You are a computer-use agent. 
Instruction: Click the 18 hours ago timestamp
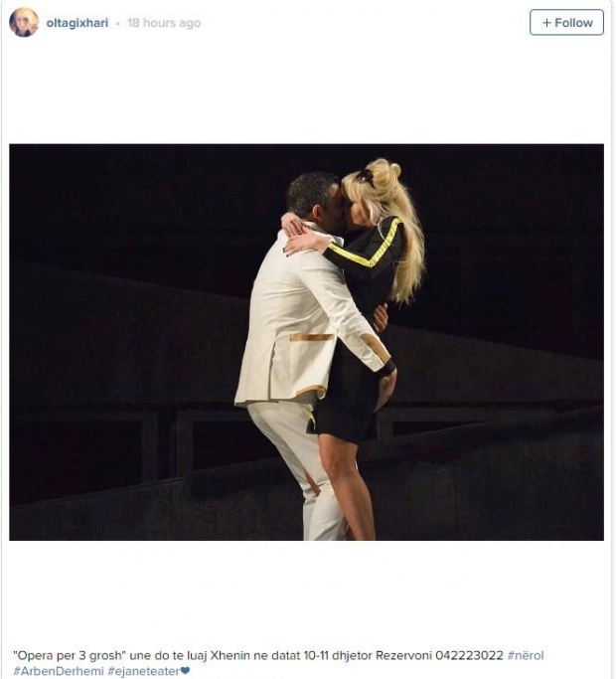click(x=164, y=23)
